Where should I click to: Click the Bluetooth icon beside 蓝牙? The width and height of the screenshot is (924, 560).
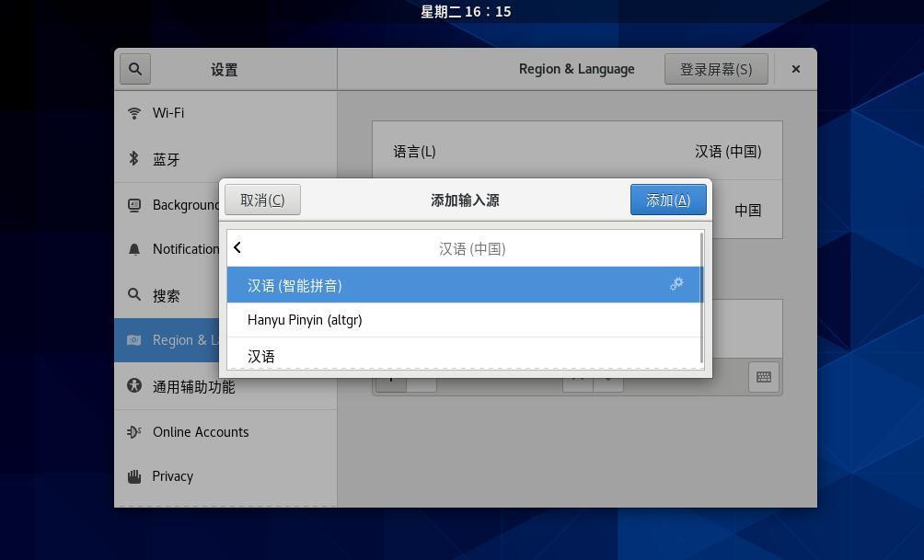(x=134, y=158)
